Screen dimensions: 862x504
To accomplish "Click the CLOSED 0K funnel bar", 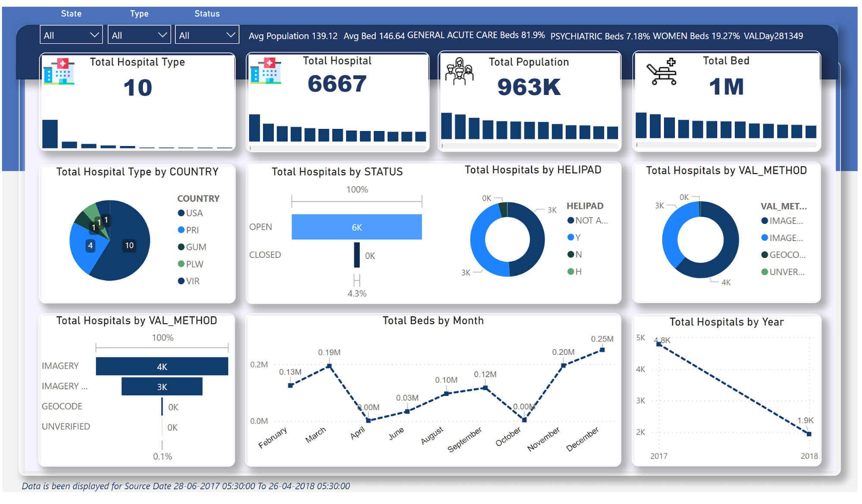I will pyautogui.click(x=357, y=255).
